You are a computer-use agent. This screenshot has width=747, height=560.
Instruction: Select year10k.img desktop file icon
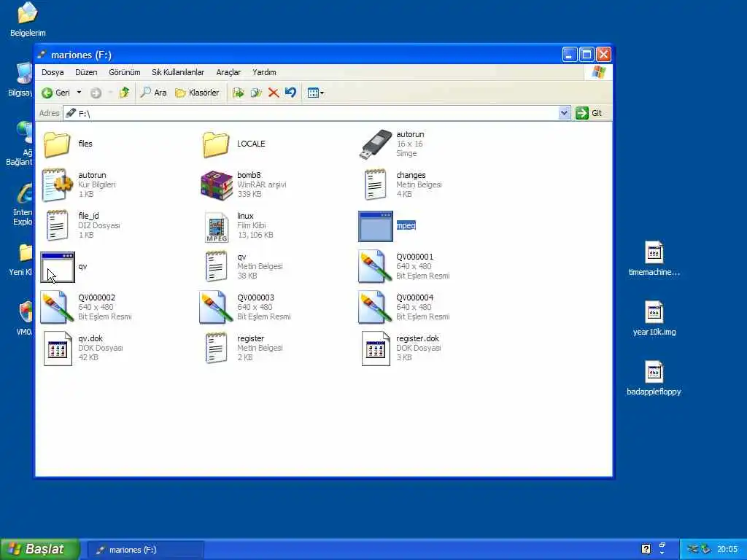point(654,312)
